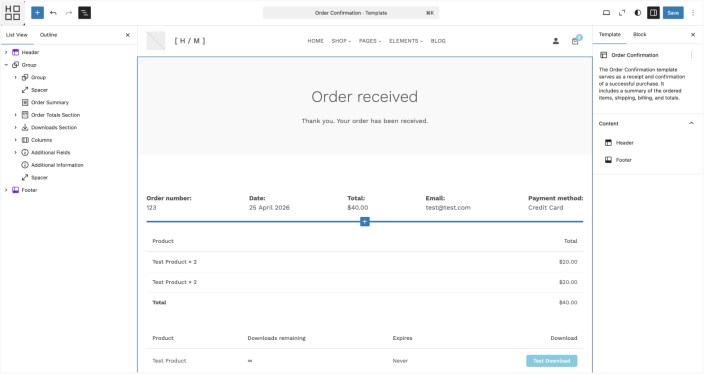
Task: Undo the last change
Action: coord(53,13)
